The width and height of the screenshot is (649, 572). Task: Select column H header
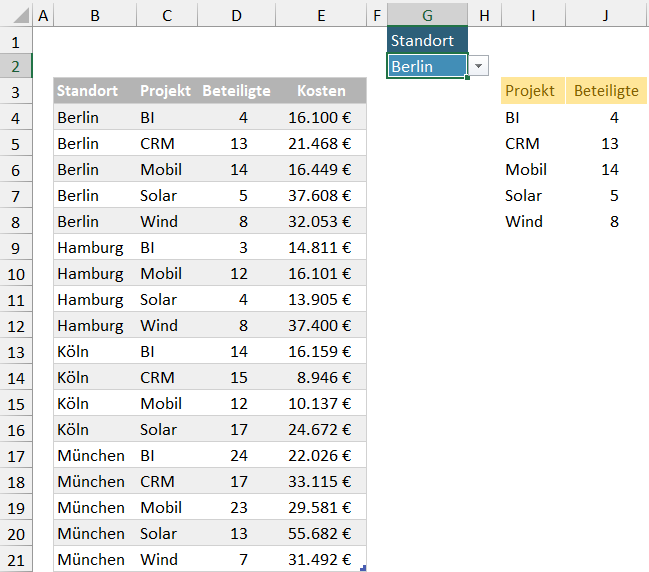point(484,15)
